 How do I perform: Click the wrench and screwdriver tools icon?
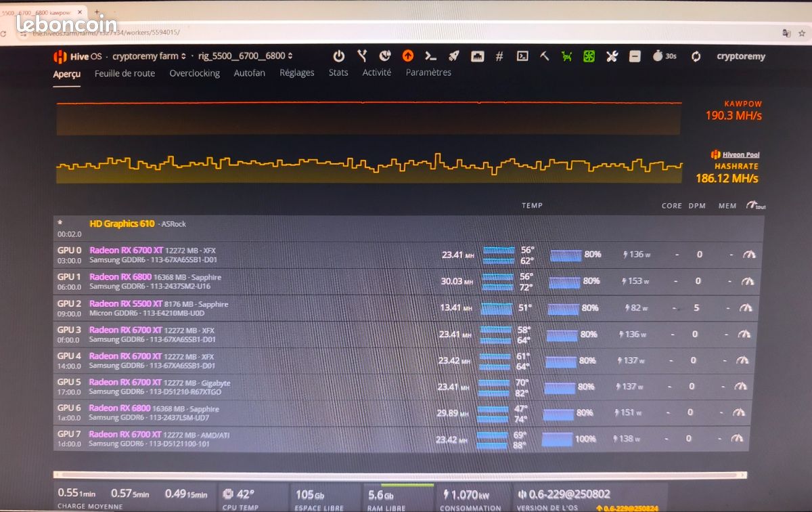point(611,56)
